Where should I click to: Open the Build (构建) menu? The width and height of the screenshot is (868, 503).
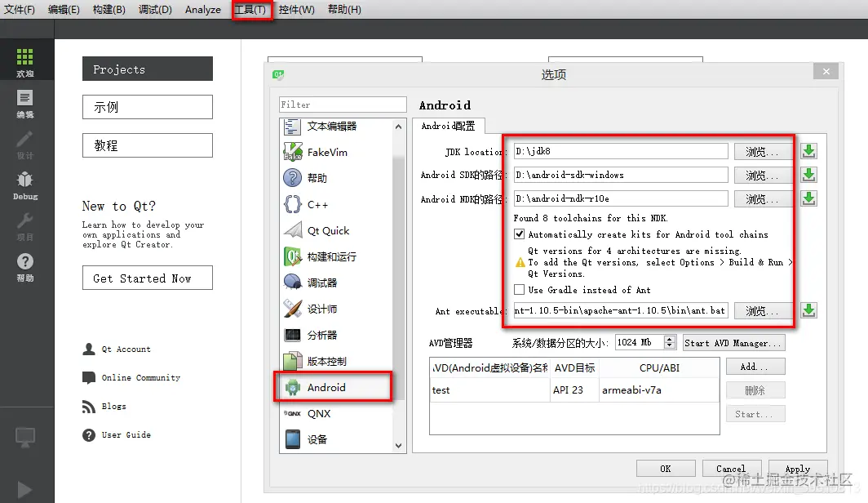click(109, 10)
